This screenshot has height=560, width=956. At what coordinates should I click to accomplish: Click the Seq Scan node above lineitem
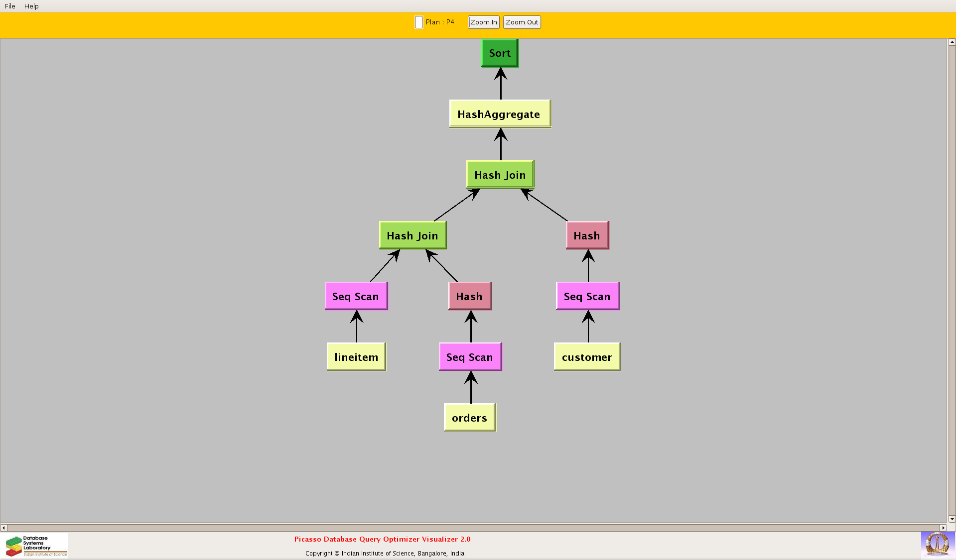[356, 296]
